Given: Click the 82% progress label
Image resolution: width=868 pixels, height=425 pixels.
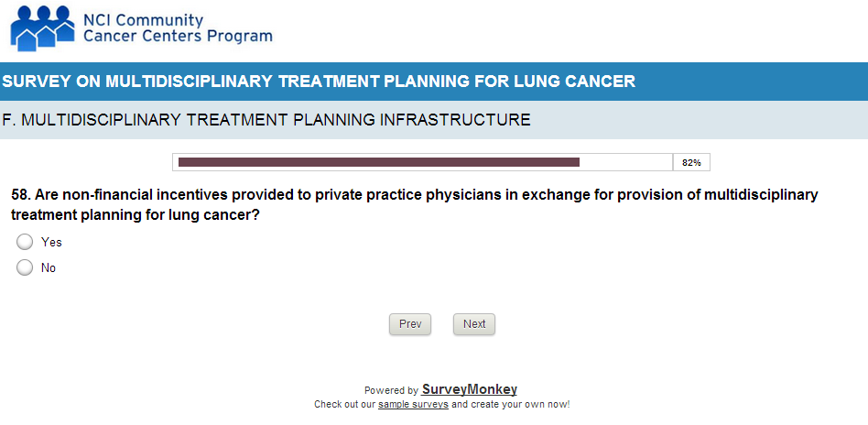Looking at the screenshot, I should [691, 162].
